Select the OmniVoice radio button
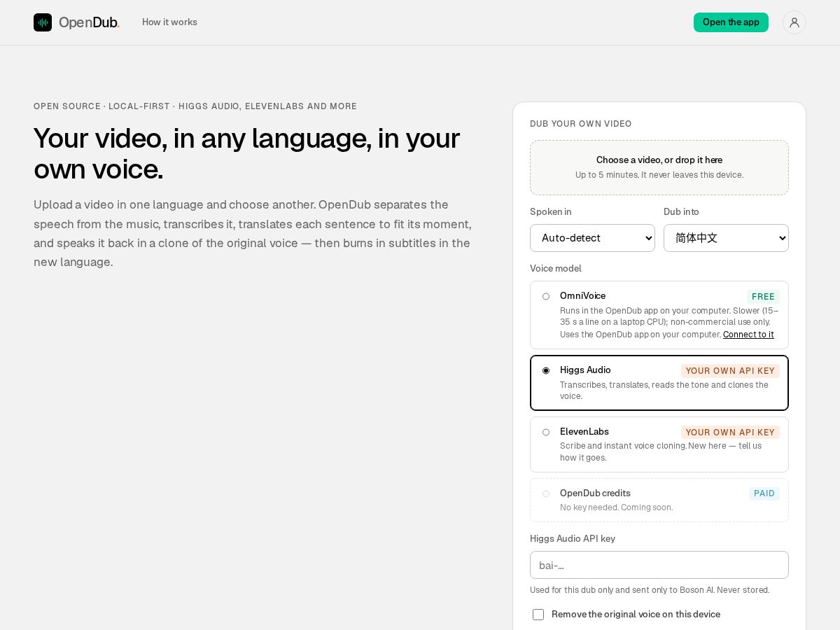Viewport: 840px width, 630px height. point(546,296)
